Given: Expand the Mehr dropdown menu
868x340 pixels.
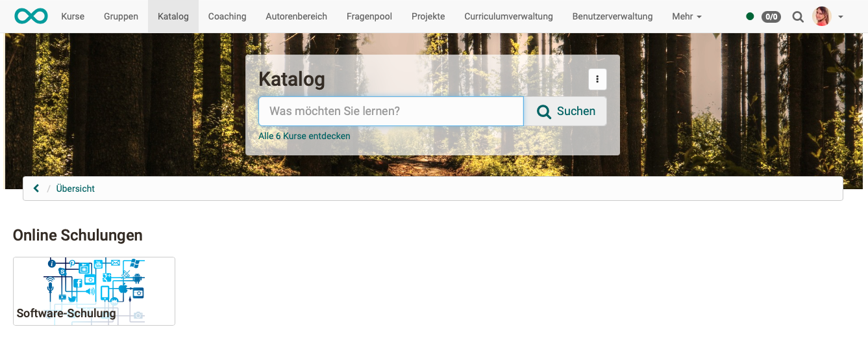Looking at the screenshot, I should pos(687,16).
